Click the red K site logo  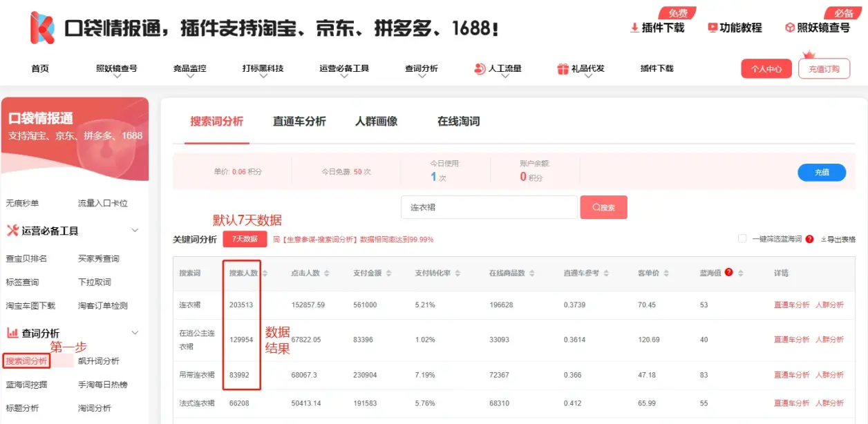(x=42, y=28)
